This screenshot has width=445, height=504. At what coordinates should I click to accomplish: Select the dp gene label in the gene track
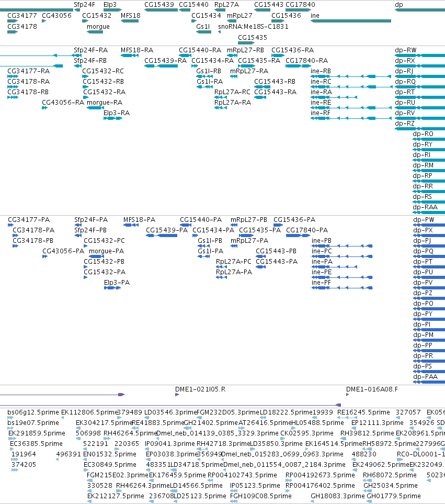399,5
